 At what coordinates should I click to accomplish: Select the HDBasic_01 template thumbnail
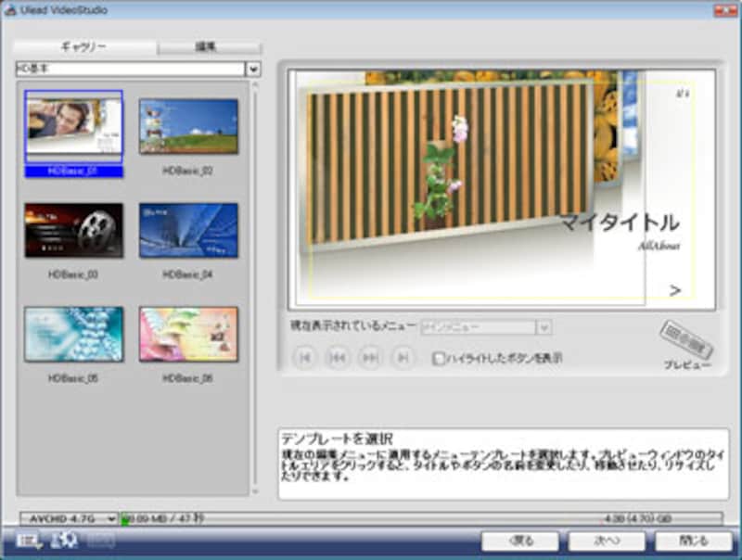click(x=74, y=126)
